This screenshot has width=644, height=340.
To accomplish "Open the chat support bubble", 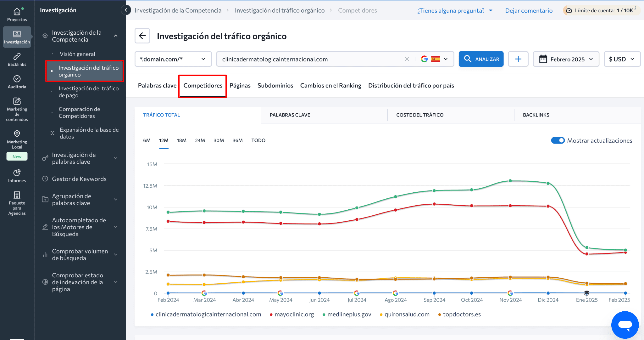I will (x=625, y=325).
